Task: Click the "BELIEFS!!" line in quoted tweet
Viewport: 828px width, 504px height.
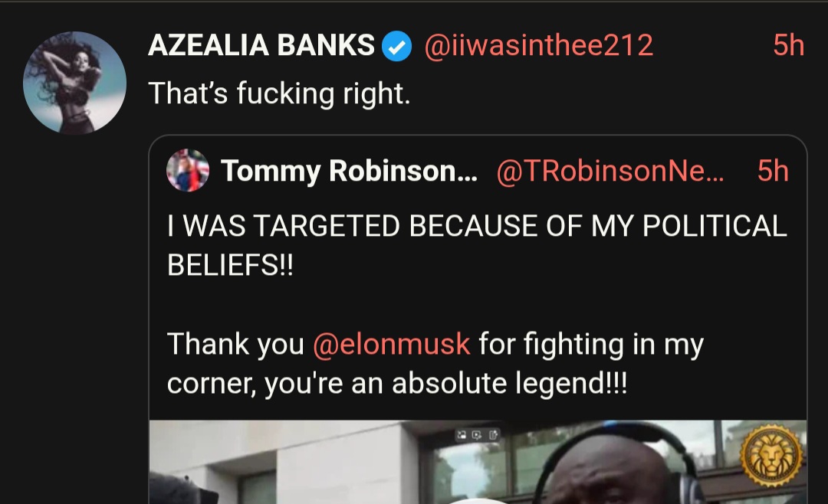Action: (x=230, y=264)
